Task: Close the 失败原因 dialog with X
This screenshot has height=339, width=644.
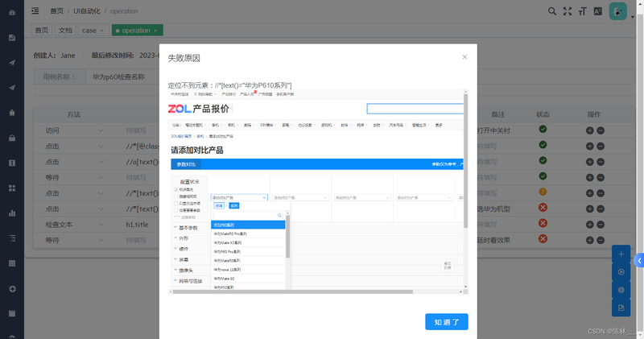Action: point(464,56)
